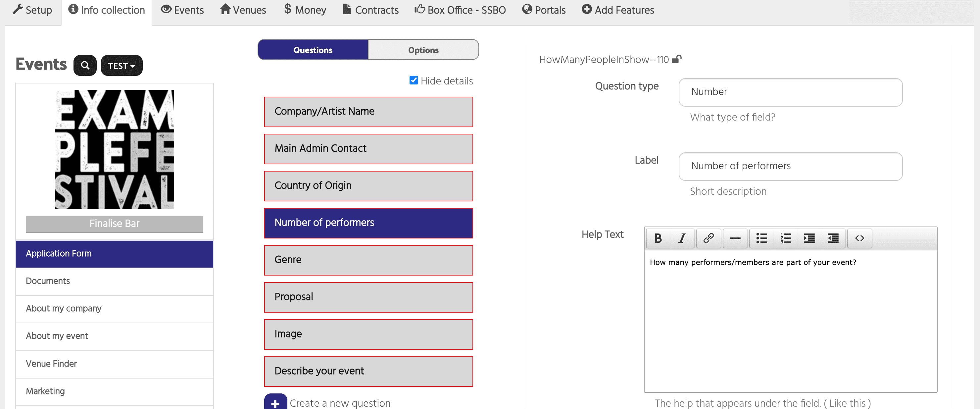Click the Events search magnifier button
This screenshot has width=980, height=409.
point(85,66)
